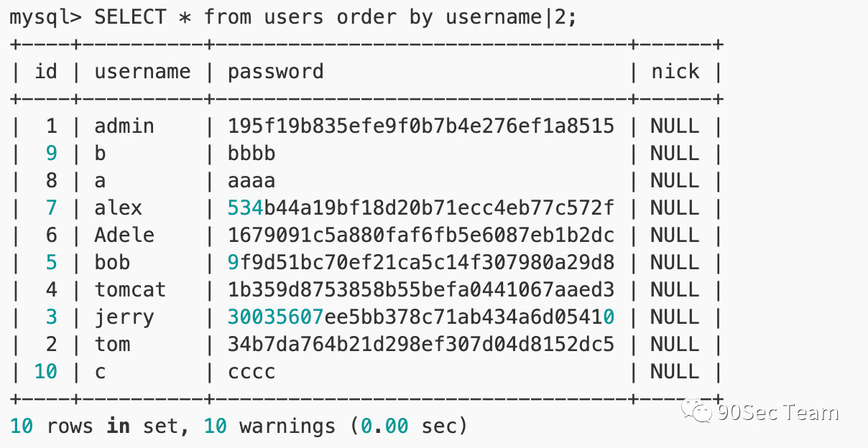The width and height of the screenshot is (868, 448).
Task: Select jerry's password hash 30035607...
Action: click(x=421, y=317)
